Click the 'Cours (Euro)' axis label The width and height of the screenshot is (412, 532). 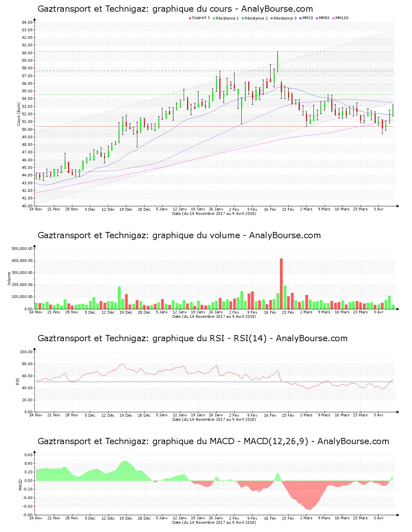(19, 114)
